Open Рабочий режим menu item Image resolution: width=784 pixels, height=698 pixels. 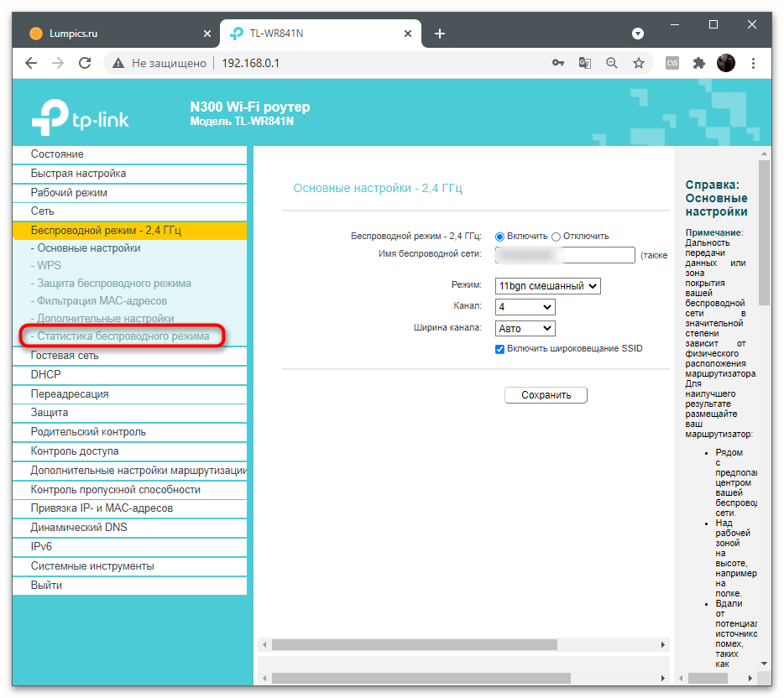(129, 193)
